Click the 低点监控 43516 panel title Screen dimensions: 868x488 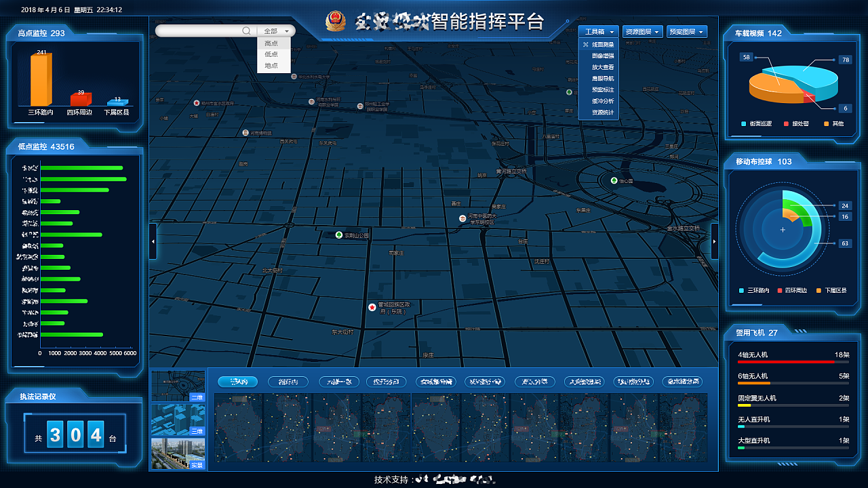coord(46,146)
